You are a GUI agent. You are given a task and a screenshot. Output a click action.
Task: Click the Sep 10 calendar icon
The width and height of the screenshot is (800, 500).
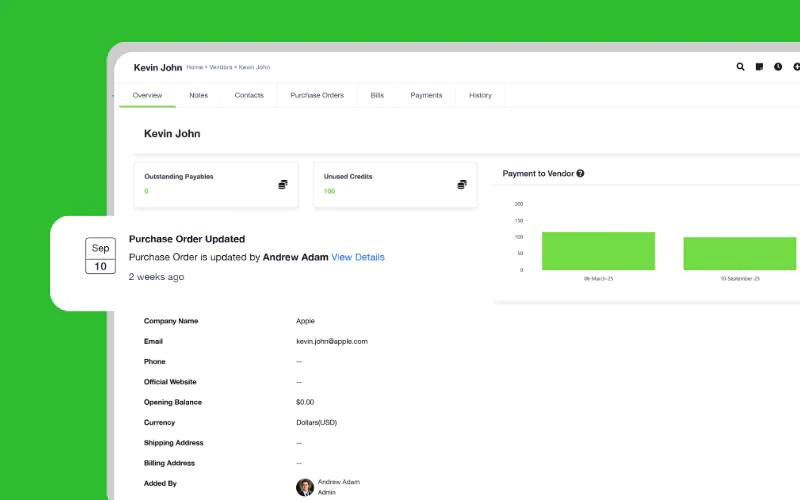coord(101,257)
